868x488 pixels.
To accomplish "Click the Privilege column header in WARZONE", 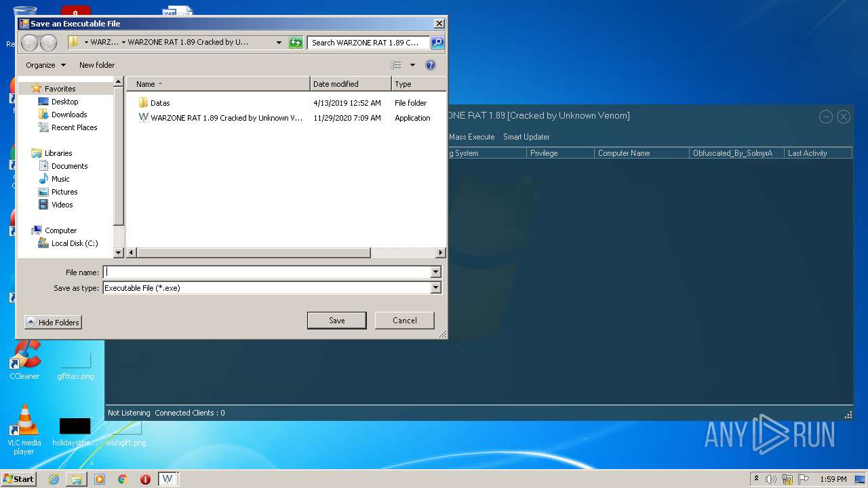I will click(560, 153).
